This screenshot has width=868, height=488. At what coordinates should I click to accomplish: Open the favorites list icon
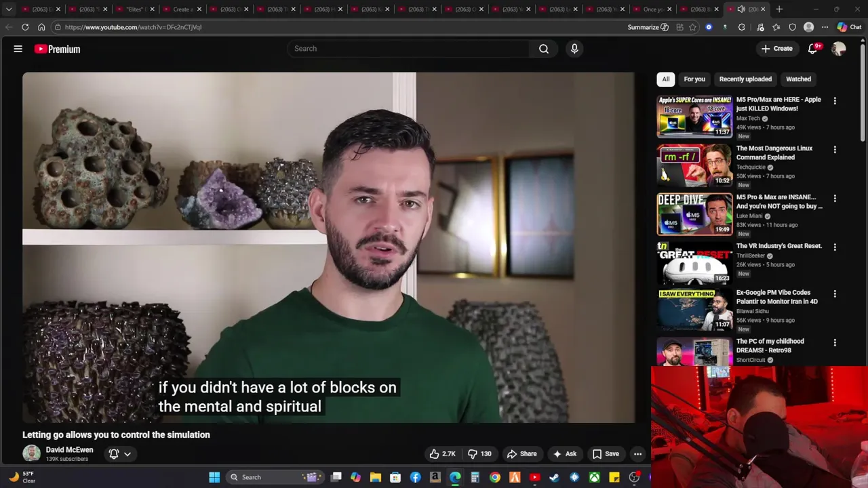pyautogui.click(x=776, y=27)
